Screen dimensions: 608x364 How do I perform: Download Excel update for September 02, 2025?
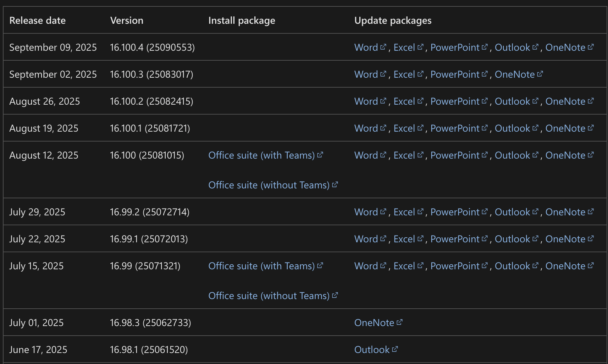404,75
